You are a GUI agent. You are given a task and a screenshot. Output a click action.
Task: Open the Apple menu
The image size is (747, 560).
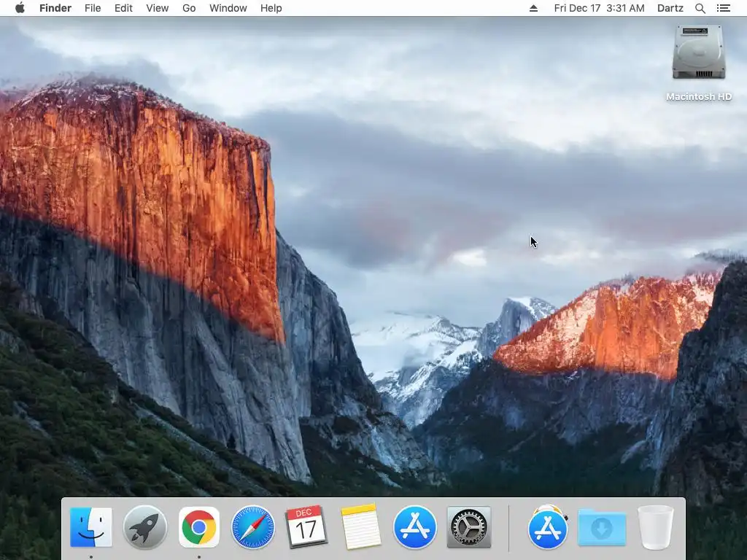[x=20, y=8]
